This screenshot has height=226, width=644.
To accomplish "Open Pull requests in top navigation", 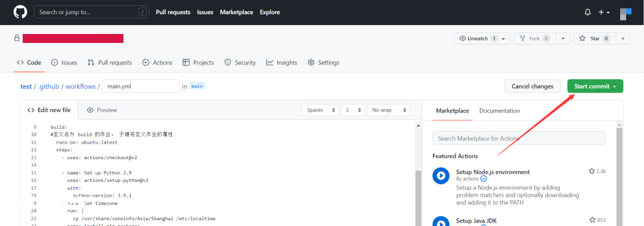I will click(173, 13).
